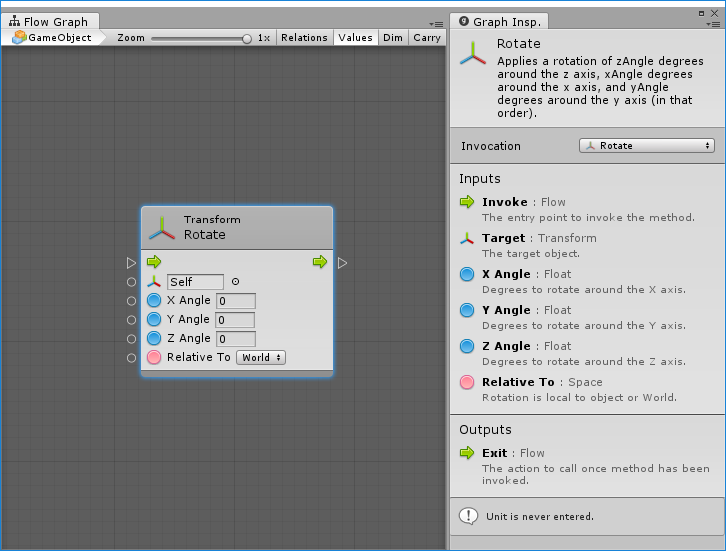Toggle the Carry option
Screen dimensions: 726x551
click(427, 37)
